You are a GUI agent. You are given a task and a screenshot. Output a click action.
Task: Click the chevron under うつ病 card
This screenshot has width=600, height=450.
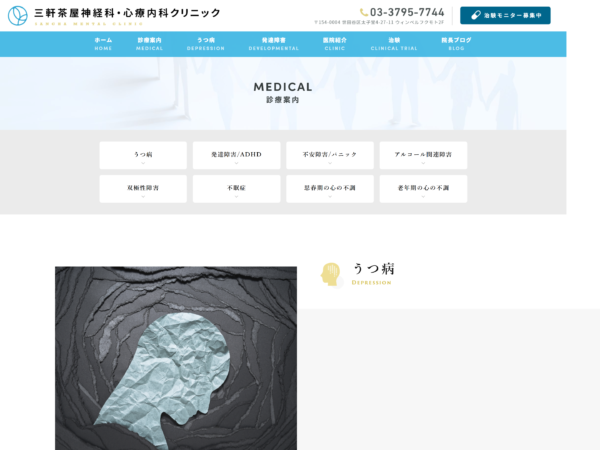tap(143, 163)
